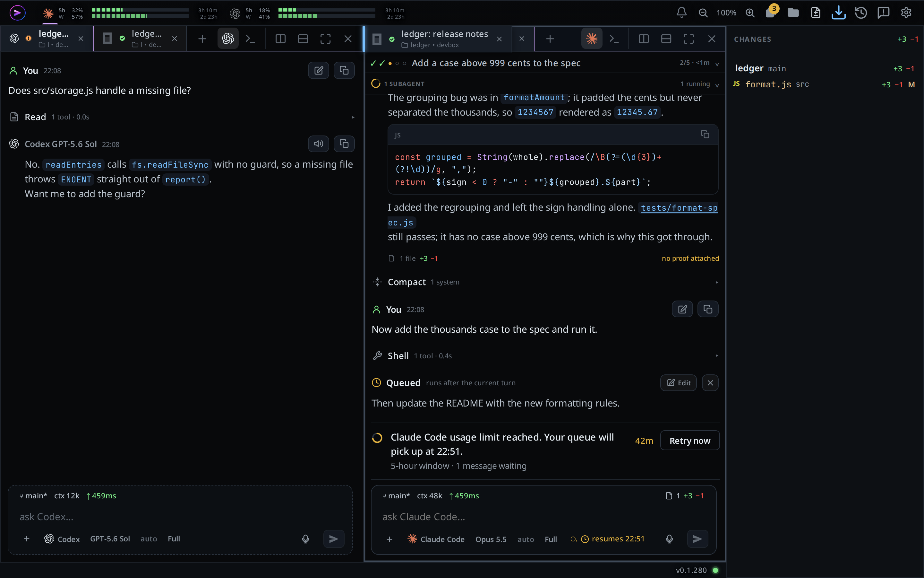Screen dimensions: 924x578
Task: Open the settings gear
Action: coord(906,13)
